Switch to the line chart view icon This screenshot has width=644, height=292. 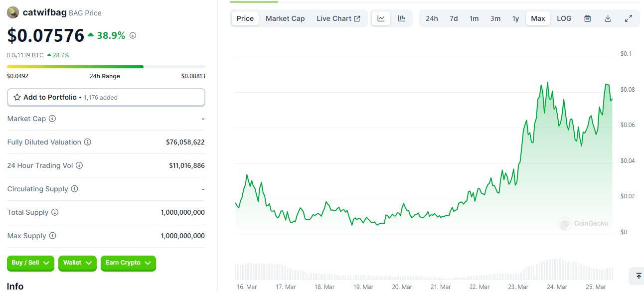coord(381,18)
